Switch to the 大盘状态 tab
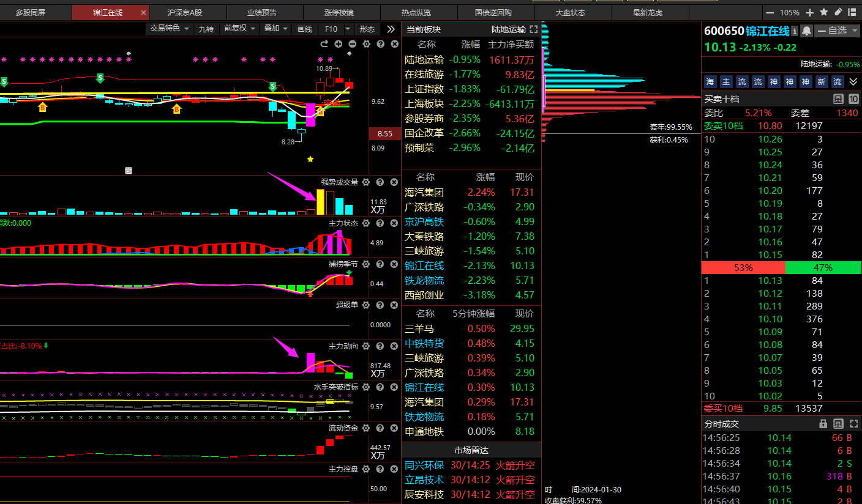862x504 pixels. tap(571, 12)
